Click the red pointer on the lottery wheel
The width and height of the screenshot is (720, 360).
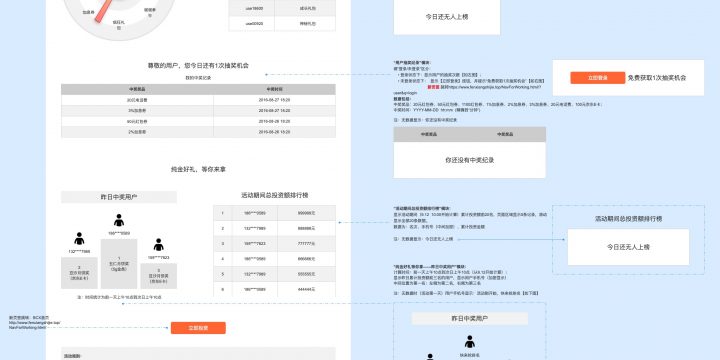tap(104, 11)
